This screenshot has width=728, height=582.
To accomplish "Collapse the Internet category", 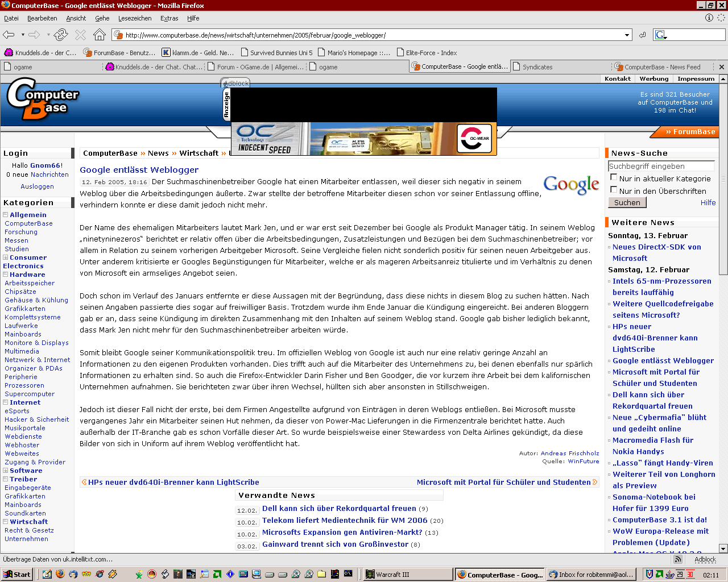I will tap(5, 402).
